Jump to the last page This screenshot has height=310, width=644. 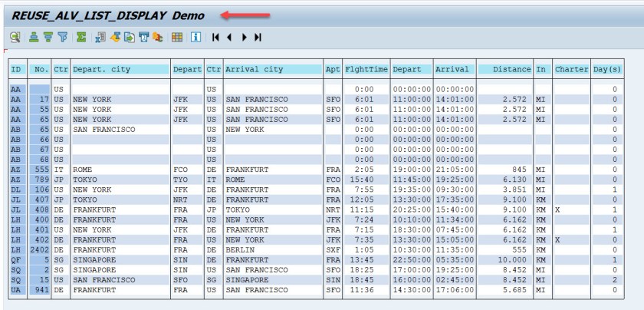point(258,38)
